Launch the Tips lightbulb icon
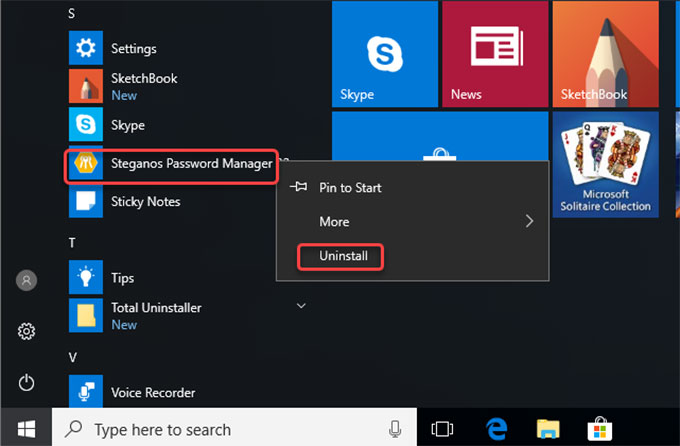 coord(86,277)
